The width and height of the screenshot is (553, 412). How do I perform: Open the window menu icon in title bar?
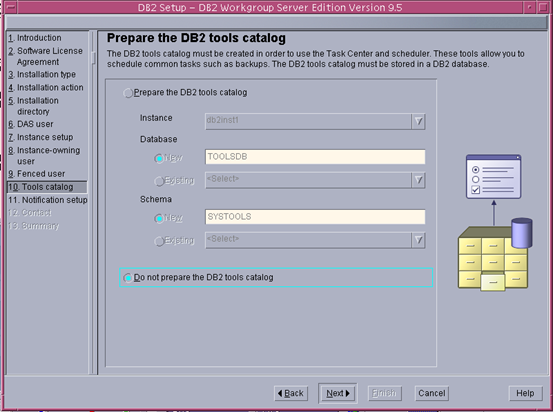tap(11, 7)
